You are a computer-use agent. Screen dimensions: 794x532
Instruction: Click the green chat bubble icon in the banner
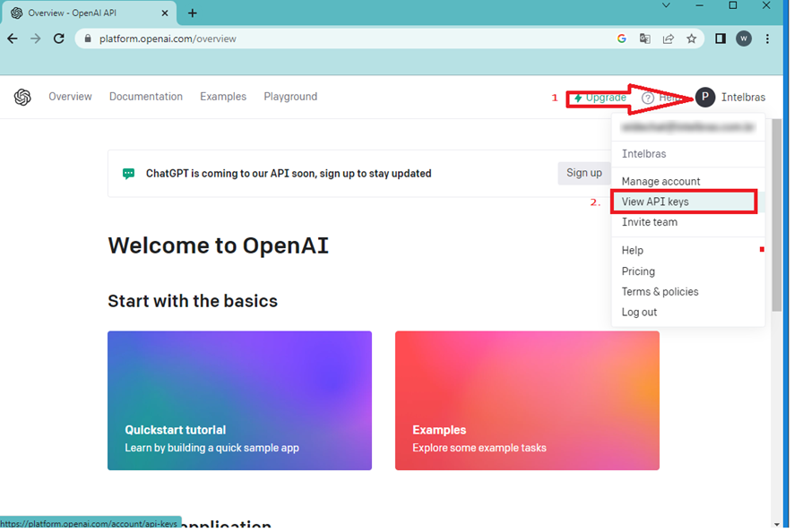point(129,174)
